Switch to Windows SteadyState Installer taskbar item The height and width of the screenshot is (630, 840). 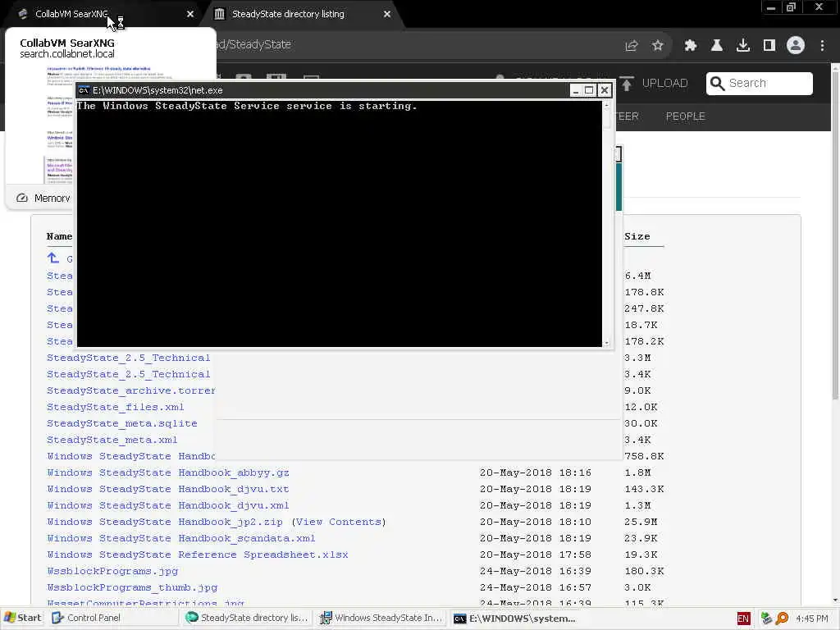point(381,618)
